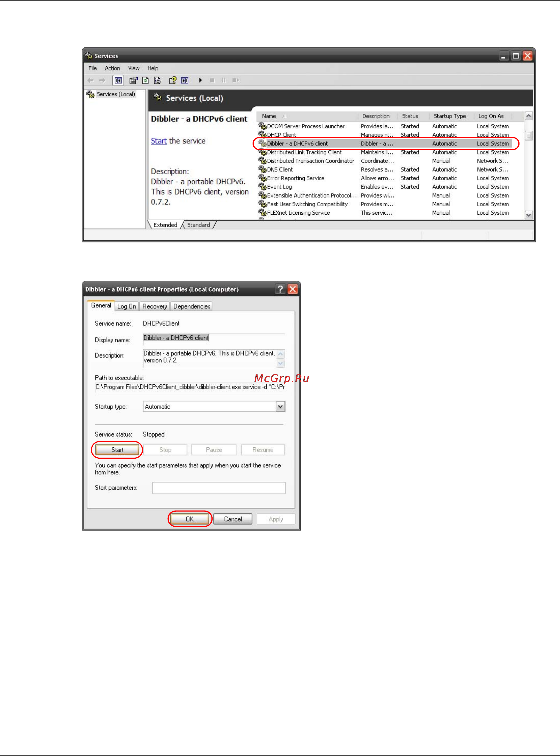Toggle the Show/Hide Action Pane icon
This screenshot has height=756, width=560.
tap(185, 80)
